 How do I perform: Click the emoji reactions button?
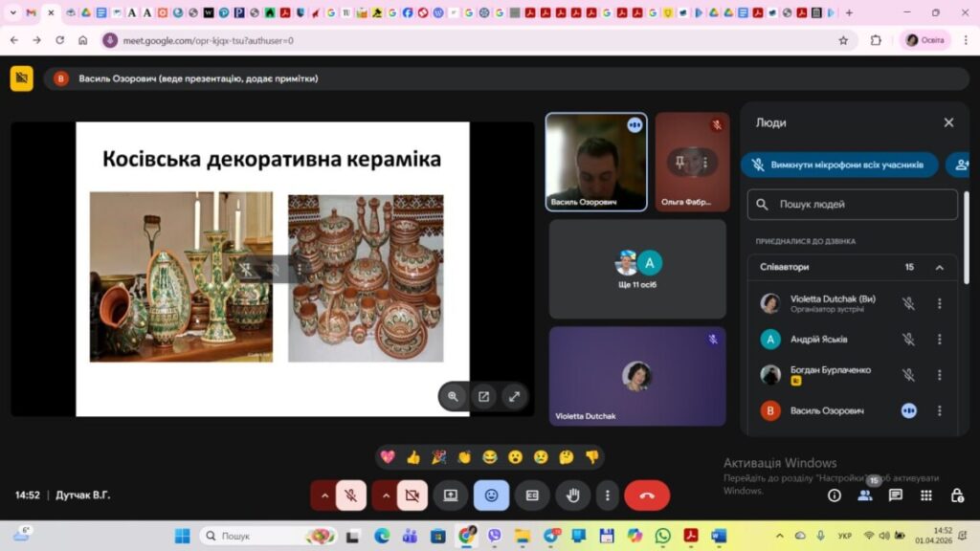[x=491, y=496]
